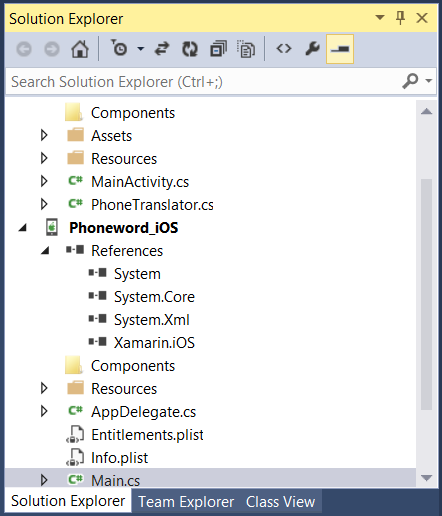Click the Forward navigation arrow
Screen dimensions: 442x516
point(52,49)
